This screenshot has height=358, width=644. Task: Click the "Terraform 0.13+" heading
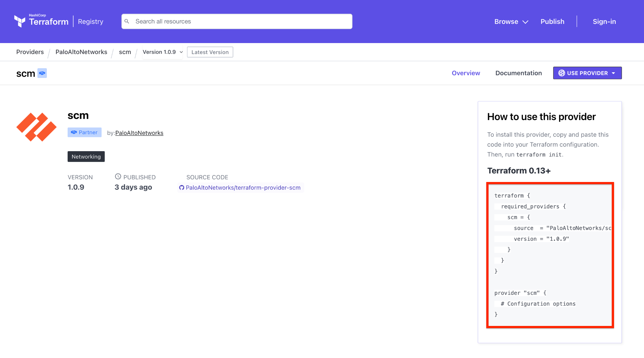point(519,171)
